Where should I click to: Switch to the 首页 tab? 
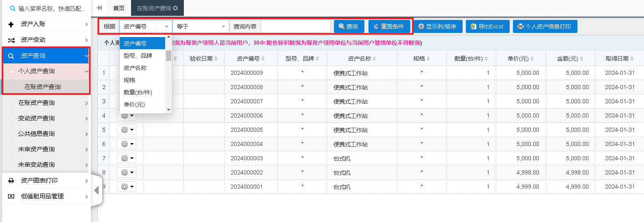click(x=118, y=8)
